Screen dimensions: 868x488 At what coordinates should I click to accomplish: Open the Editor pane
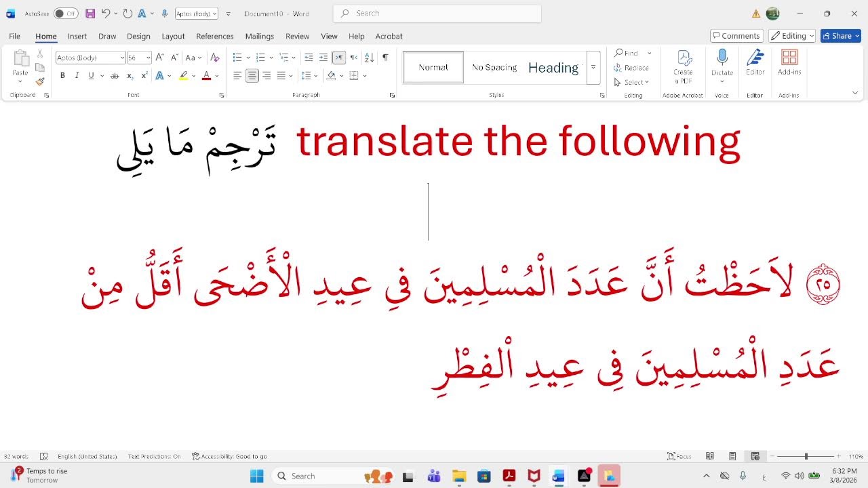755,63
